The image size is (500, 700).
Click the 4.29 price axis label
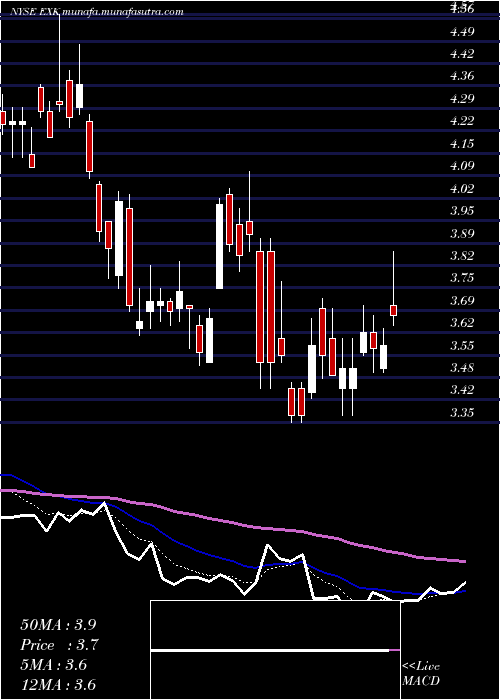(462, 99)
